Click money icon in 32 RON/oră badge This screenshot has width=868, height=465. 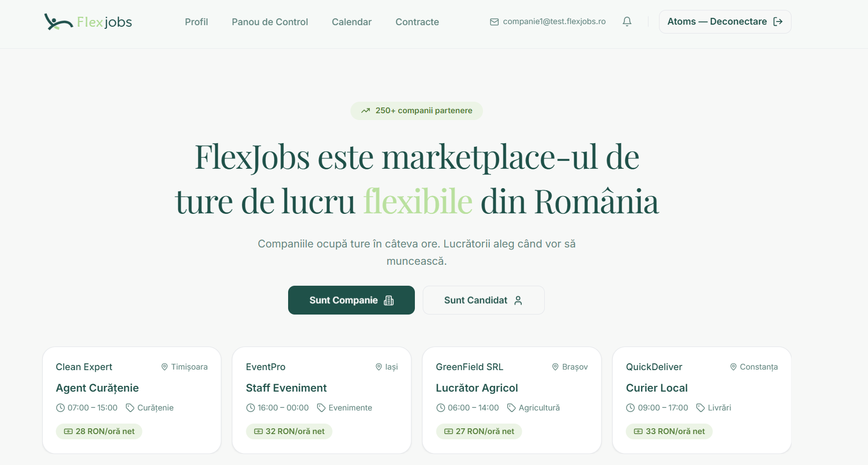(258, 431)
